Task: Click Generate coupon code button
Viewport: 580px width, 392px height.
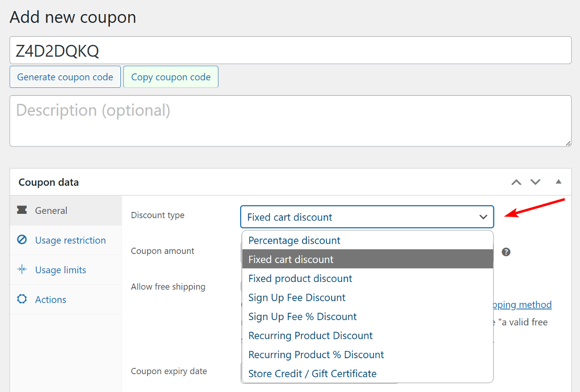Action: [x=65, y=77]
